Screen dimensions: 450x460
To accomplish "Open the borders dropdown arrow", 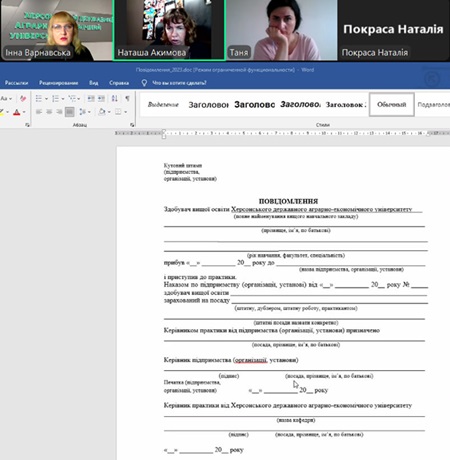I will (x=125, y=112).
